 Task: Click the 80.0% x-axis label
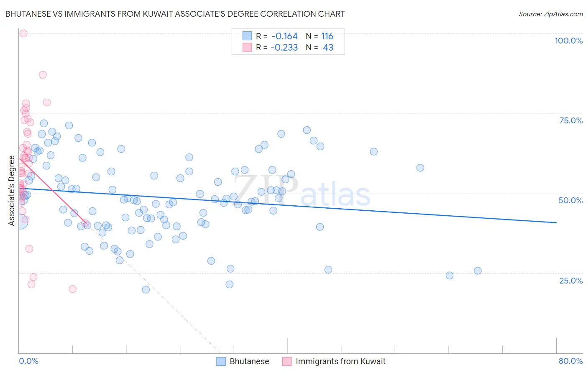tap(570, 361)
